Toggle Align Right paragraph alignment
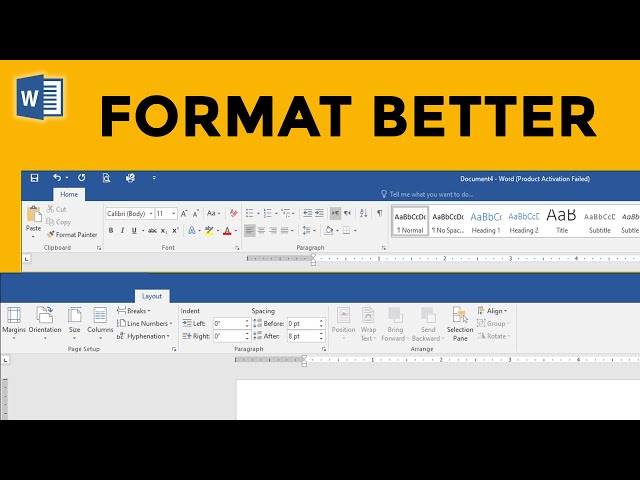Viewport: 640px width, 480px height. [x=273, y=231]
